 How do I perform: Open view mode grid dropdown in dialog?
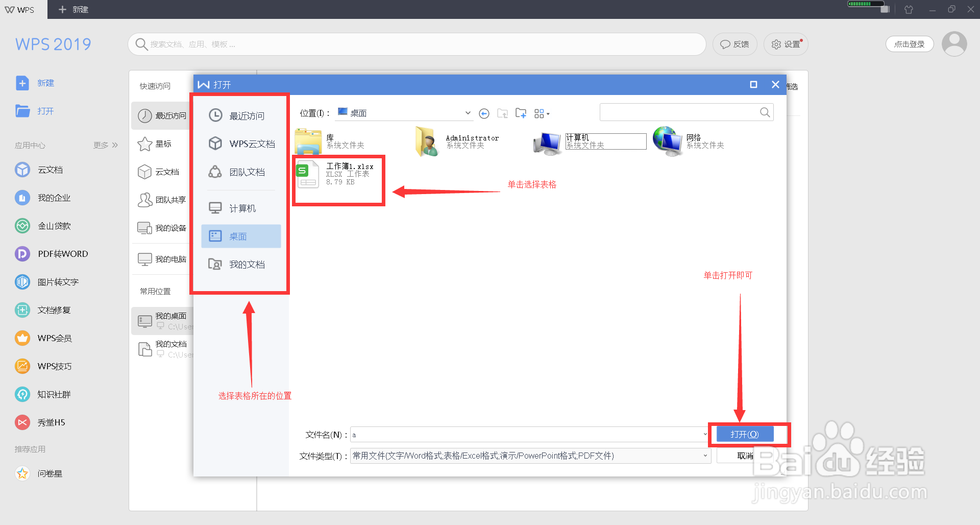pos(542,113)
